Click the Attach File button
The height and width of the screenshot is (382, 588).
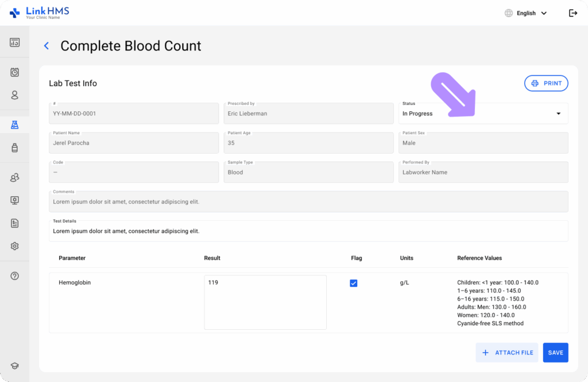point(507,352)
